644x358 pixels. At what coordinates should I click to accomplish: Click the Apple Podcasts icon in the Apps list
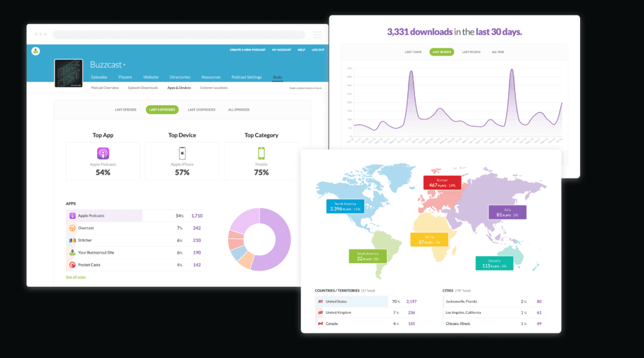72,216
